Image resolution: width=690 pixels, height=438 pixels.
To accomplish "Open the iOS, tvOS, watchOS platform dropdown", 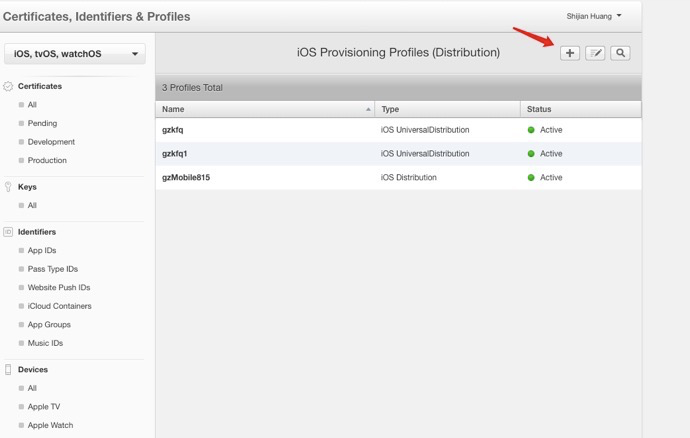I will (76, 54).
